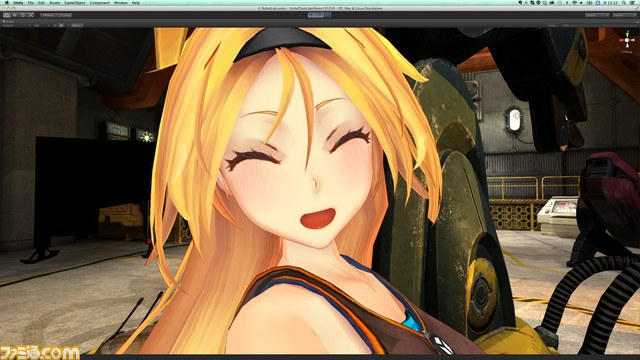Select the Scene view tab

(x=9, y=21)
